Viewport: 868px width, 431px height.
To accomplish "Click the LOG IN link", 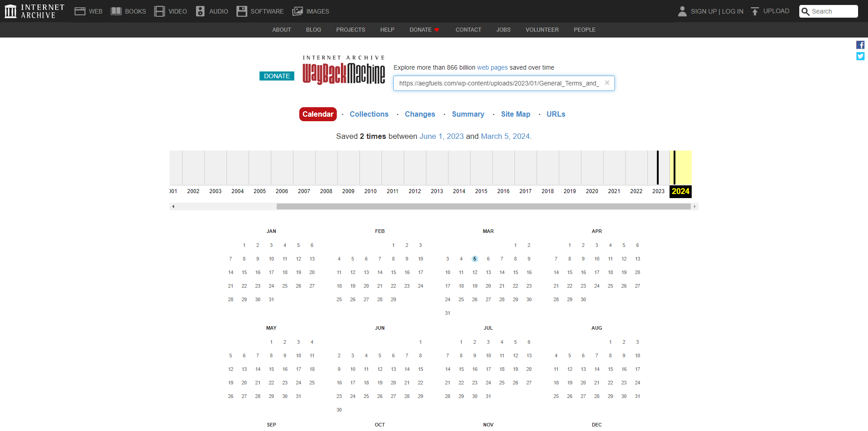I will [733, 11].
